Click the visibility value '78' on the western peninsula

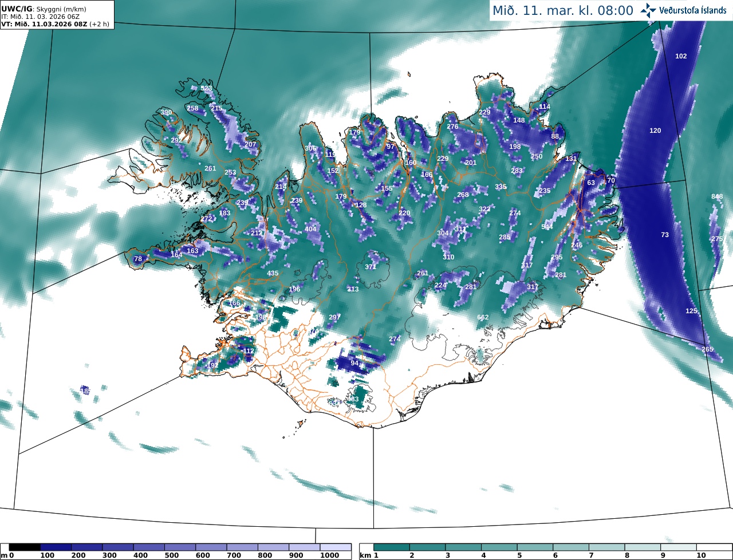[137, 259]
